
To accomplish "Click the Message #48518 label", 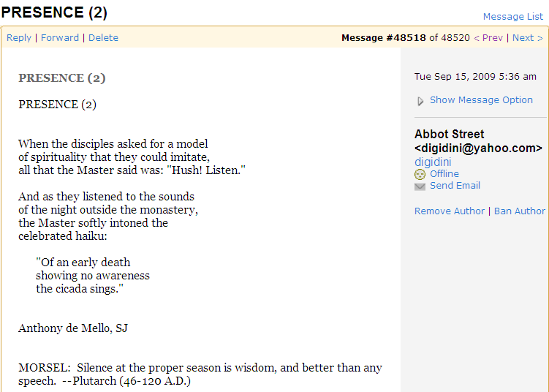I will [384, 38].
